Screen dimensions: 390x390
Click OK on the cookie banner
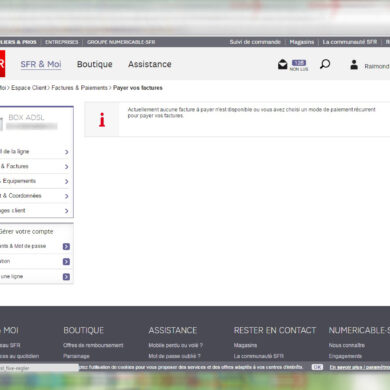pos(317,367)
